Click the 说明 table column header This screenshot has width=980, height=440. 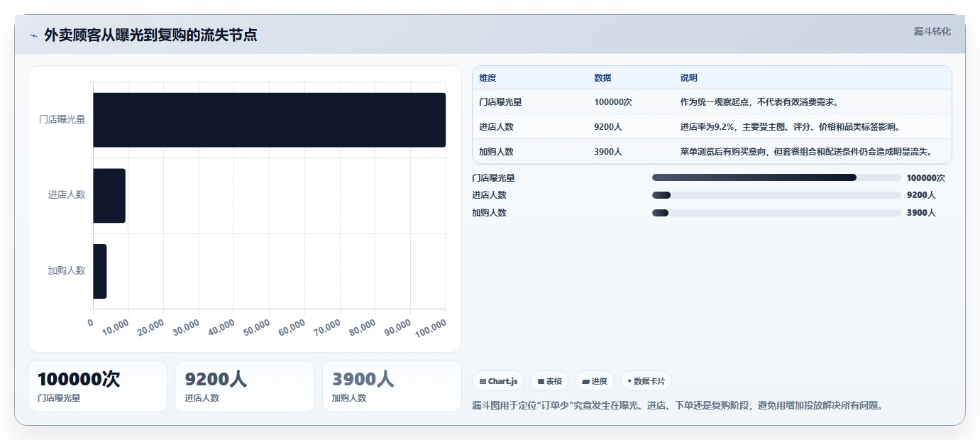click(689, 78)
